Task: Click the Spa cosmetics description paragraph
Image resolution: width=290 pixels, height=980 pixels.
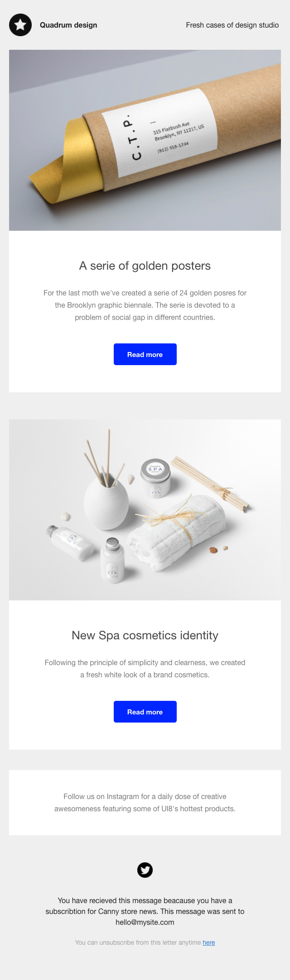Action: click(x=145, y=669)
